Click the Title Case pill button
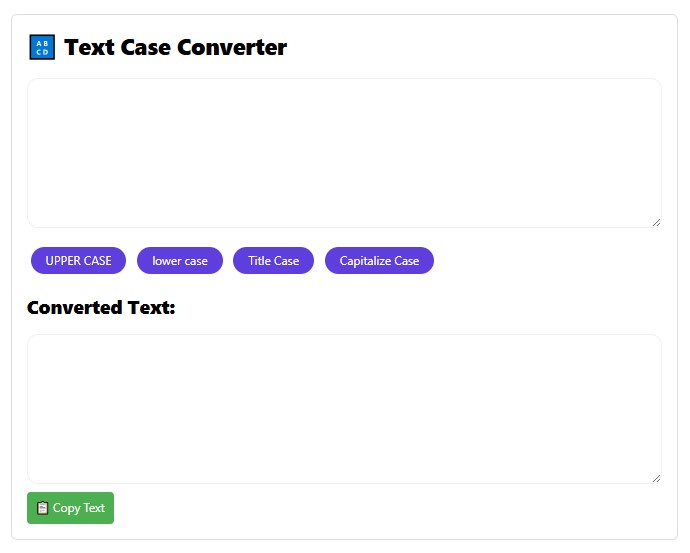The height and width of the screenshot is (553, 690). [x=273, y=261]
